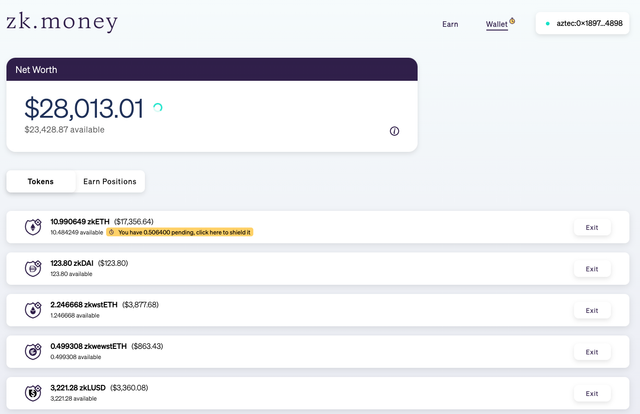Viewport: 640px width, 414px height.
Task: Click the net worth loading spinner
Action: point(158,107)
